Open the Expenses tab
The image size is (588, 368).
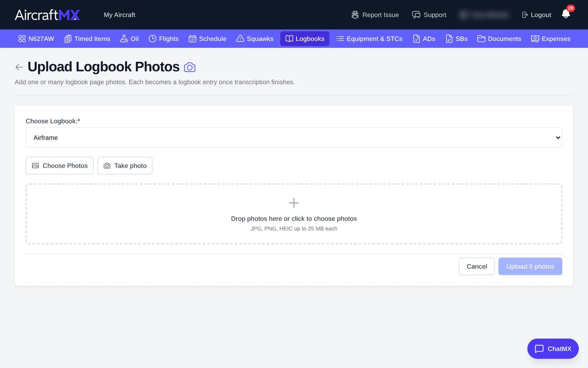pos(551,39)
